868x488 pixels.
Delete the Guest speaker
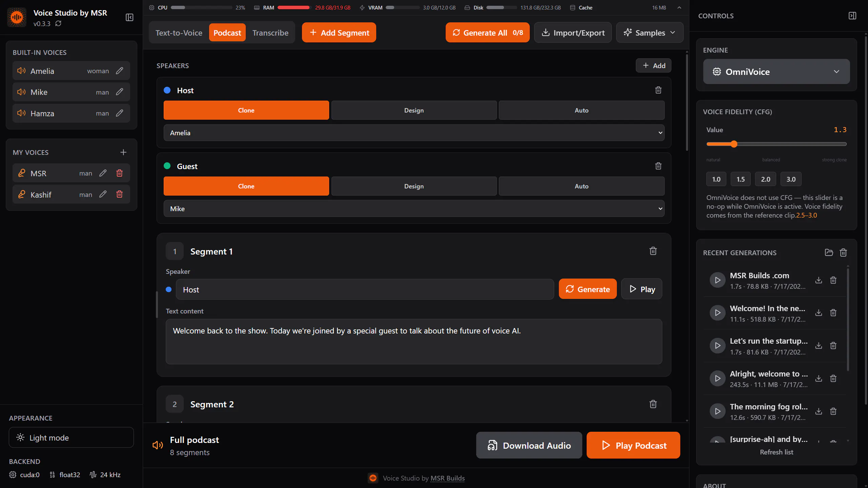658,166
